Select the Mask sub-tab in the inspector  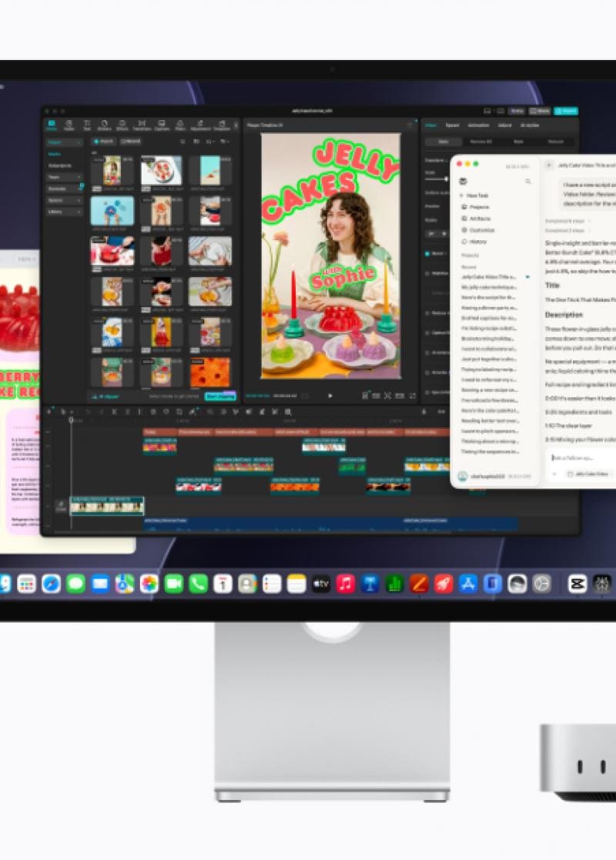pos(518,142)
